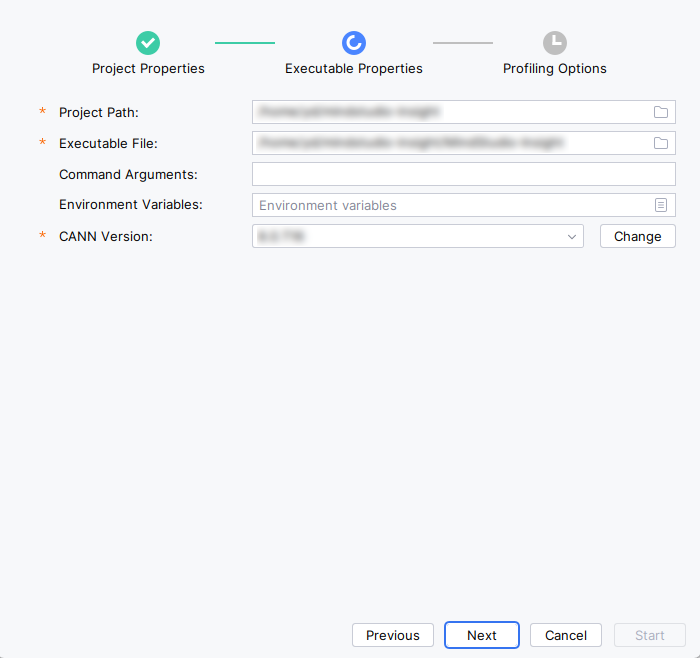Browse folder for Project Path
700x658 pixels.
click(661, 112)
